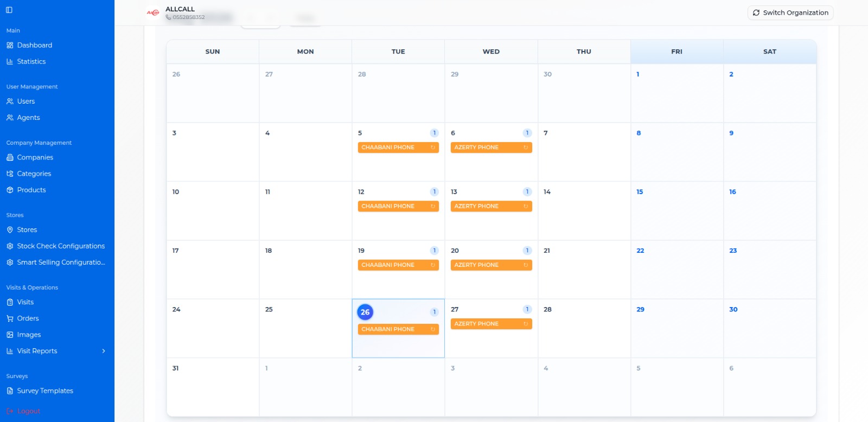Click the refresh icon in Switch Organization

point(756,12)
